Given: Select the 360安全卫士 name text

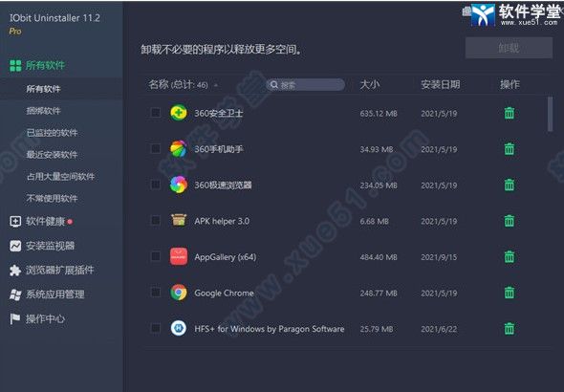Looking at the screenshot, I should point(219,113).
